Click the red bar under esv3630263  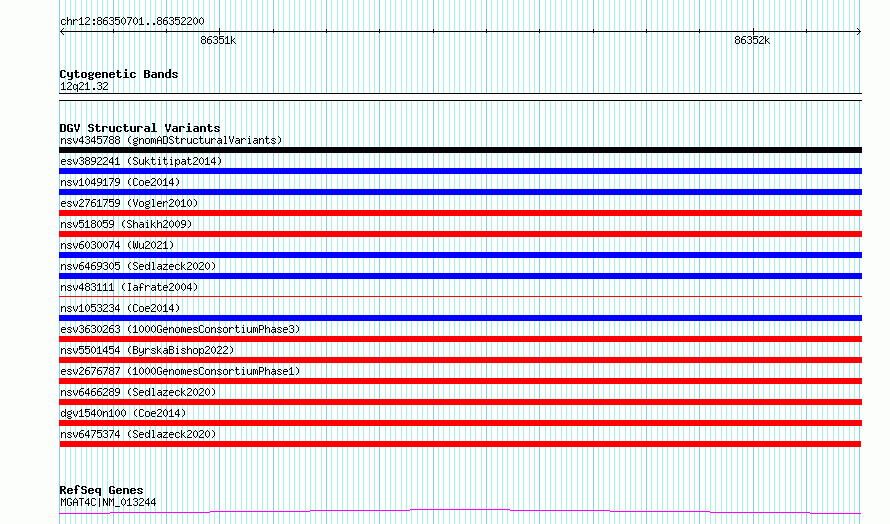[x=460, y=339]
